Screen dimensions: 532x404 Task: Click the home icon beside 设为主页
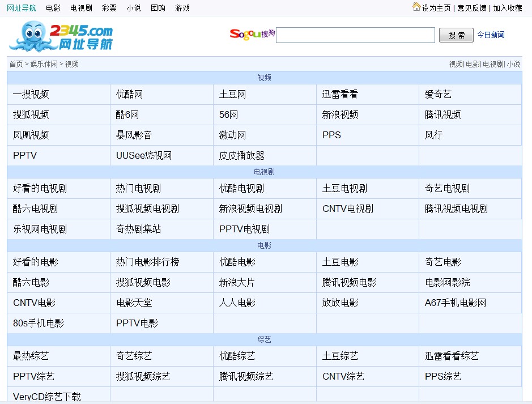pos(416,7)
